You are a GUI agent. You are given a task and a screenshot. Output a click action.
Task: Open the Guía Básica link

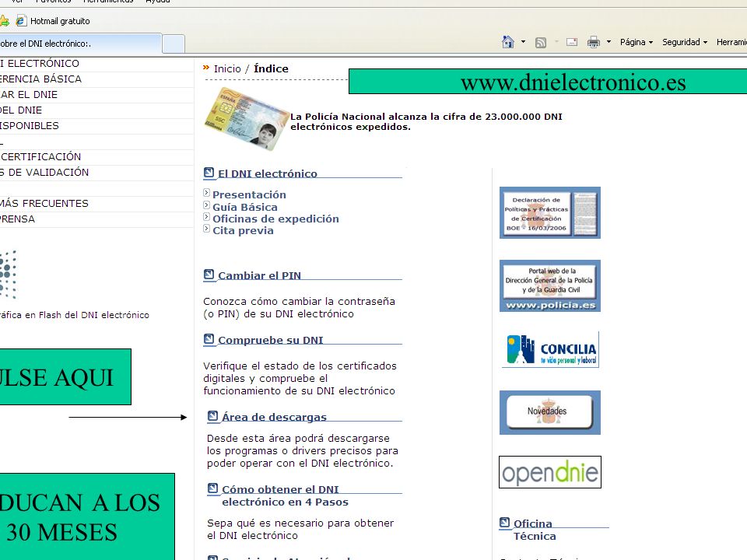tap(245, 207)
